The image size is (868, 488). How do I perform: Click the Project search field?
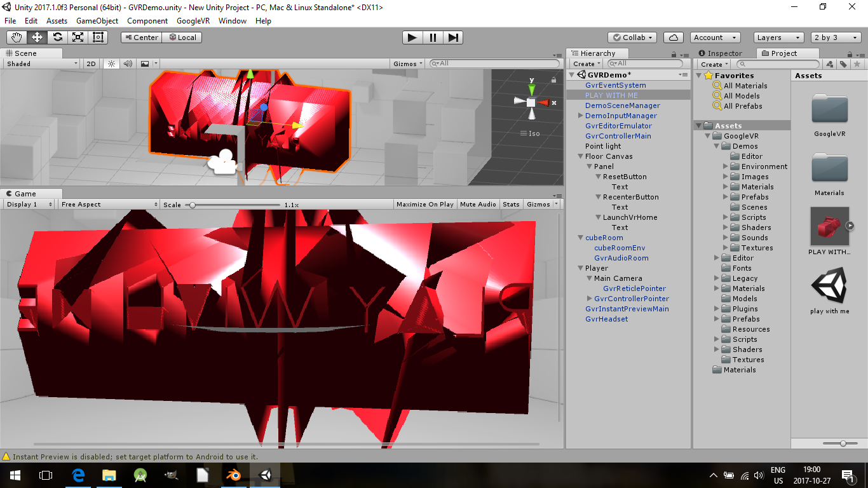[x=778, y=64]
